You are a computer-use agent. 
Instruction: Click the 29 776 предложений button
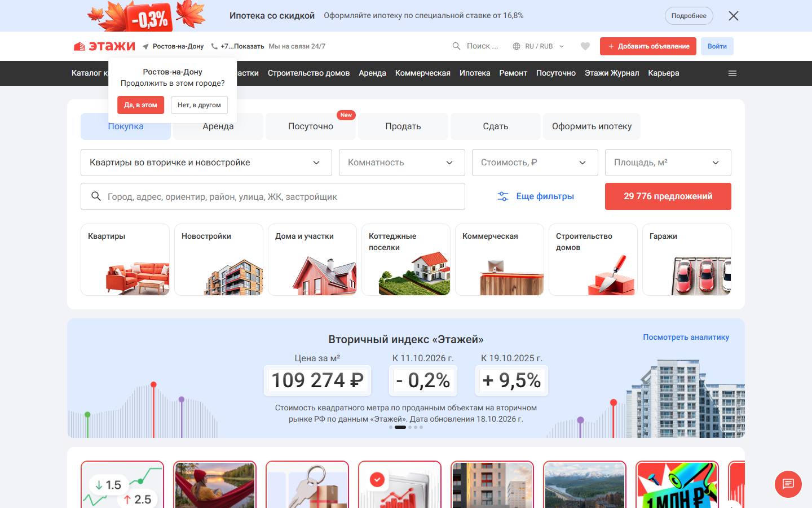[x=668, y=196]
